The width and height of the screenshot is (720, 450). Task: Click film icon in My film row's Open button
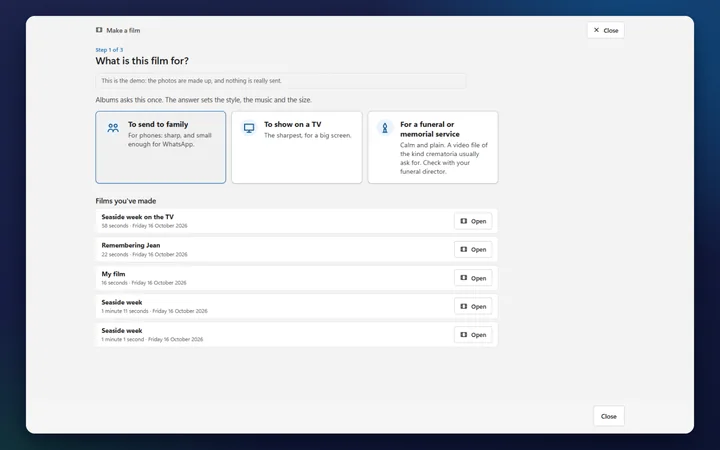pos(464,278)
